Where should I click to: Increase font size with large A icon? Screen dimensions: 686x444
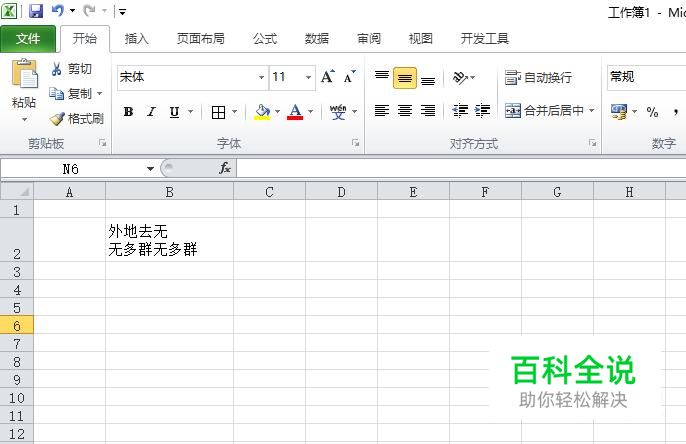(328, 77)
